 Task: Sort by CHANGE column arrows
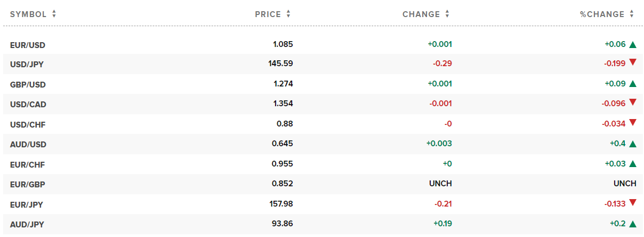[447, 14]
